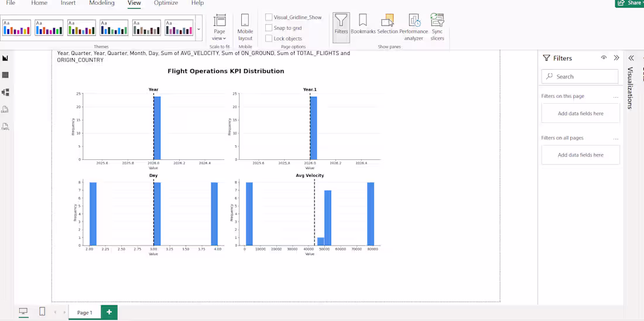This screenshot has height=321, width=644.
Task: Toggle the Filters pane button in ribbon
Action: click(x=341, y=27)
